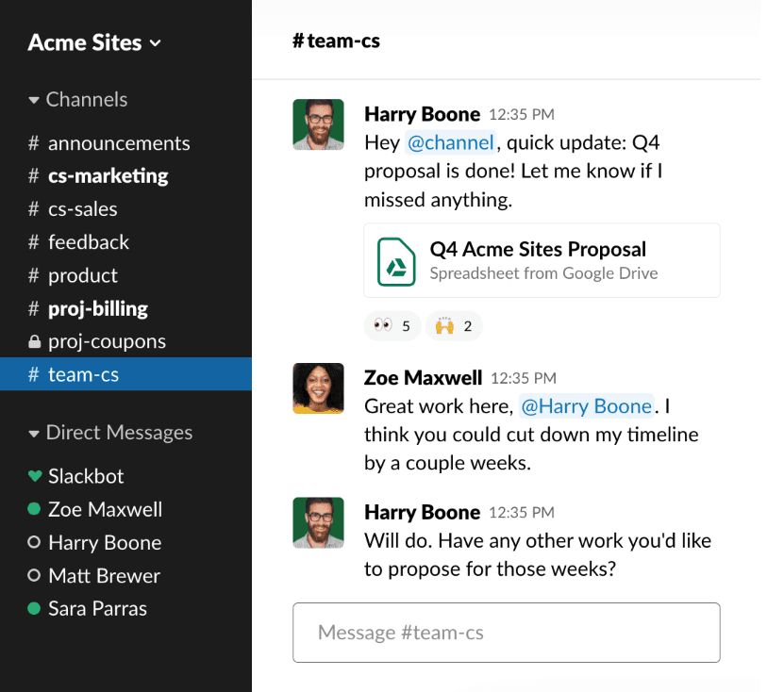Click the lock icon beside proj-coupons
This screenshot has width=784, height=692.
(x=34, y=342)
